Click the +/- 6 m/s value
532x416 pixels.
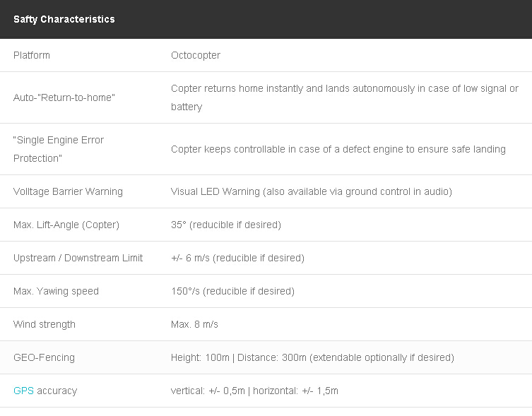pyautogui.click(x=237, y=258)
